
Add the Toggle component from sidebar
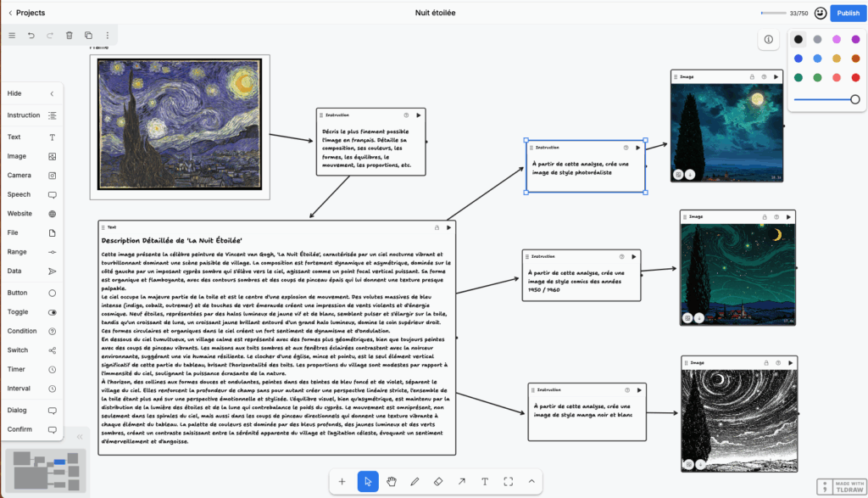pos(30,311)
